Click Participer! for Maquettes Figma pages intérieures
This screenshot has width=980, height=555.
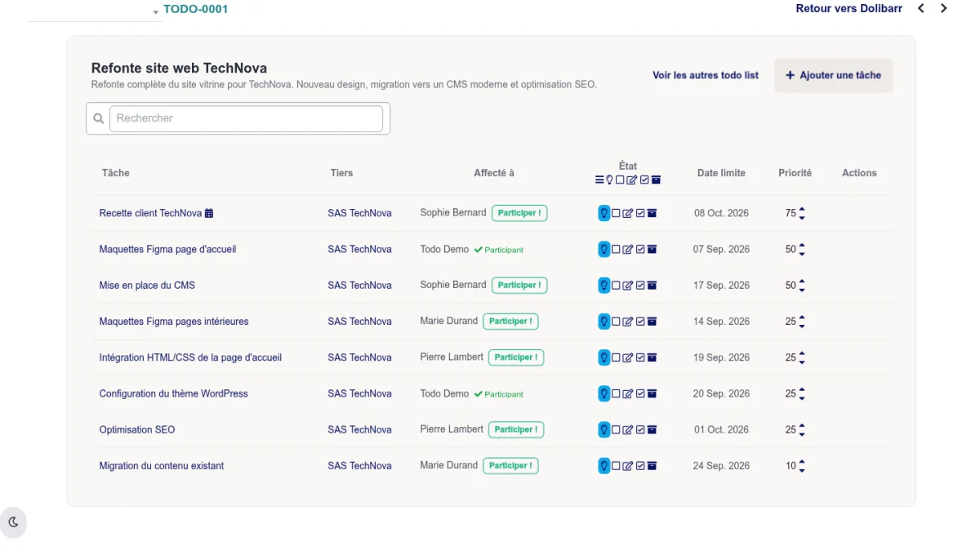[x=510, y=322]
